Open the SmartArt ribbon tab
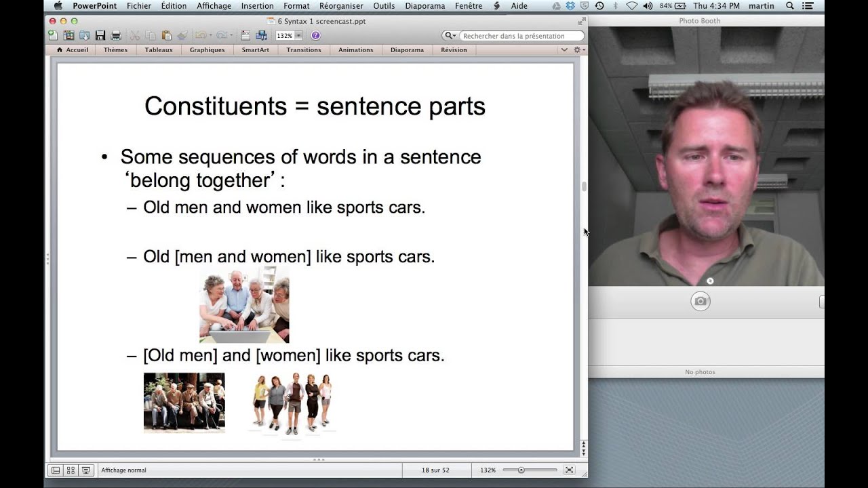Screen dimensions: 868x488 pyautogui.click(x=256, y=49)
